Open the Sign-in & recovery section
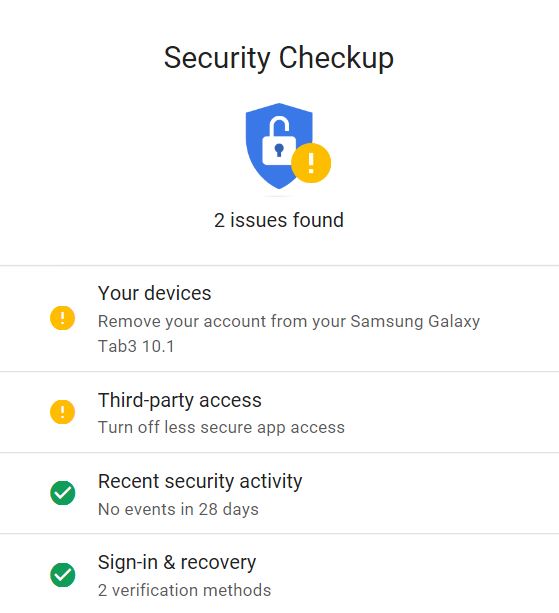This screenshot has width=559, height=613. 280,574
